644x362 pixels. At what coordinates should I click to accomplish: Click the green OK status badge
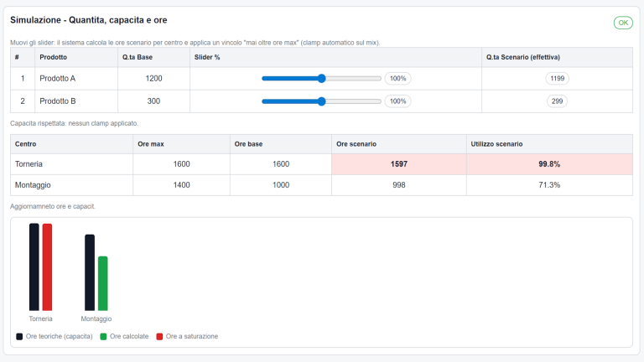(622, 23)
